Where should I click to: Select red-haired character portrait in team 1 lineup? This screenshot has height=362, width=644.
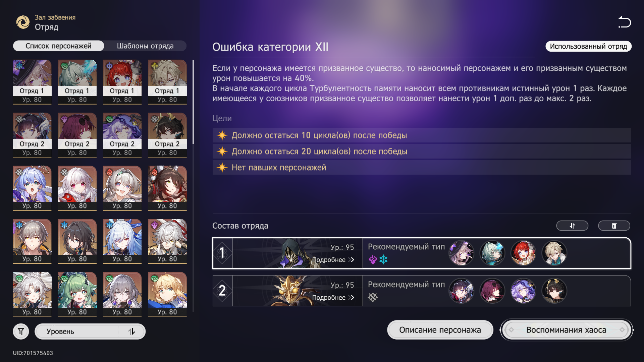pyautogui.click(x=523, y=253)
